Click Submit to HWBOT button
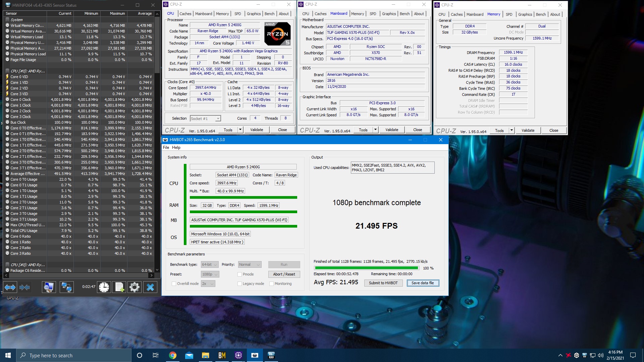This screenshot has height=362, width=644. coord(383,283)
